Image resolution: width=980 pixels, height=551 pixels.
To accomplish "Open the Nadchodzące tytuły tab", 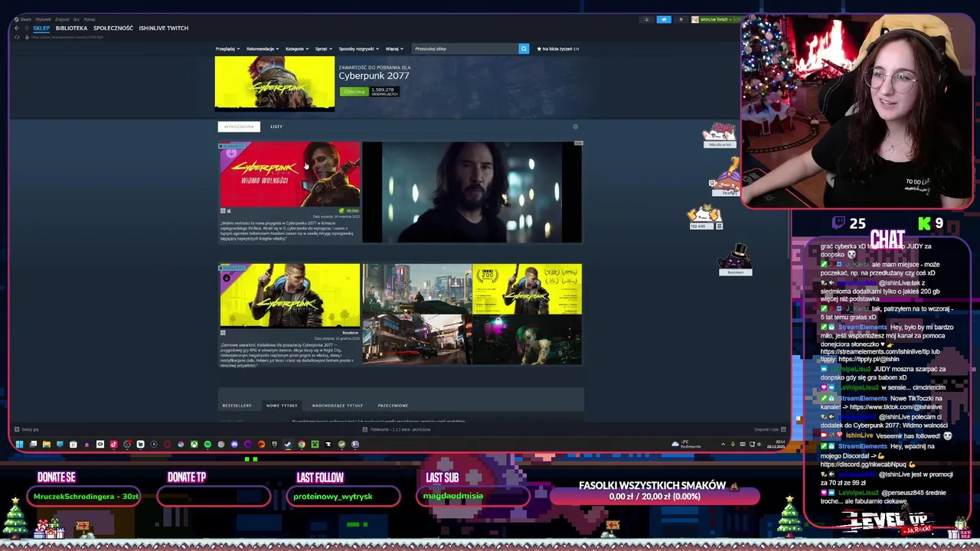I will click(338, 406).
